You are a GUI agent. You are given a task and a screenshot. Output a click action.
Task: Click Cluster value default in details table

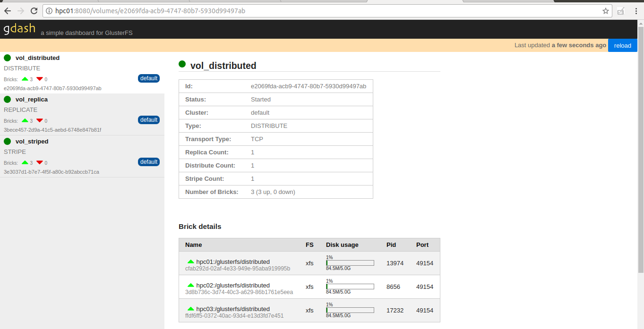(x=260, y=112)
